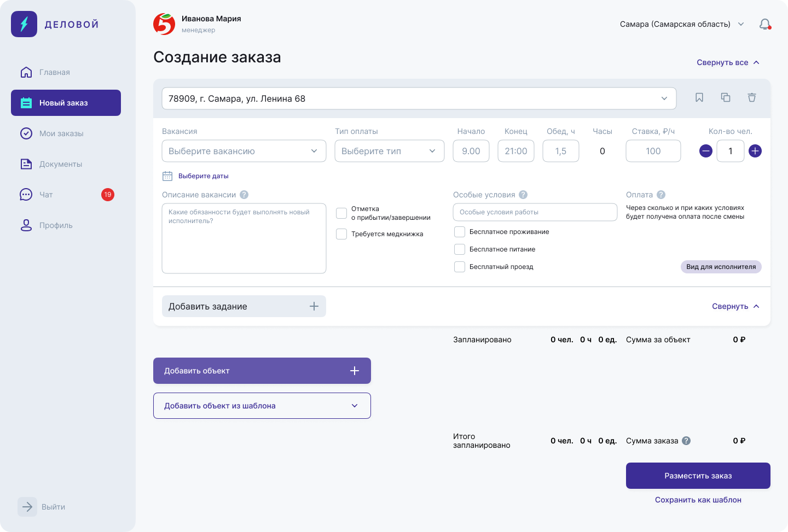Click the notification bell icon
Viewport: 788px width, 532px height.
[x=764, y=24]
